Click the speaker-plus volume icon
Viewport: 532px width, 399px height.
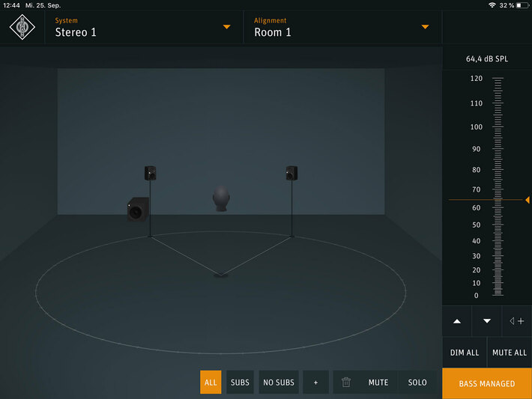point(516,321)
